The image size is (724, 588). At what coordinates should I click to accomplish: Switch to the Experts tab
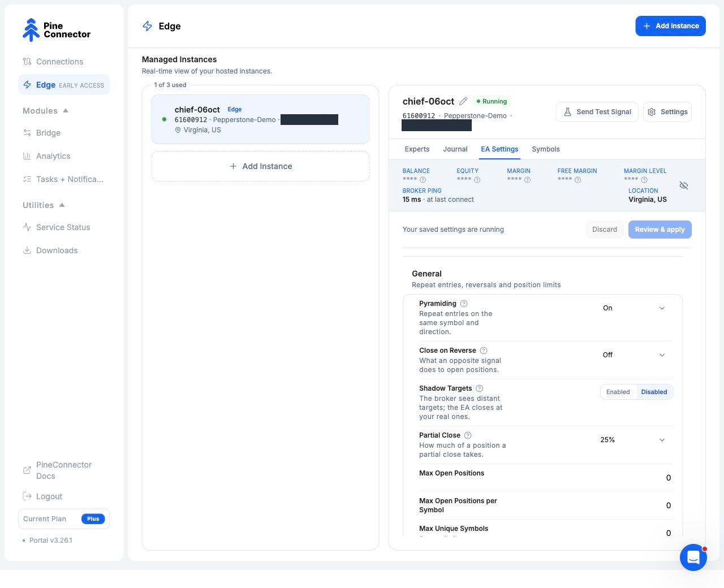[417, 149]
